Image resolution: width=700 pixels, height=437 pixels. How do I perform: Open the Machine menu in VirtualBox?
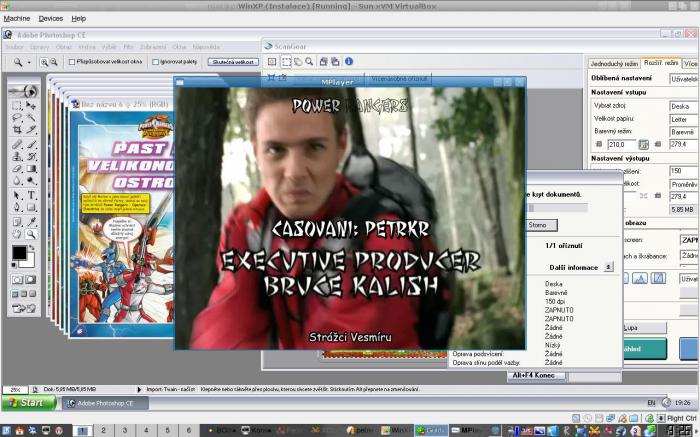17,18
